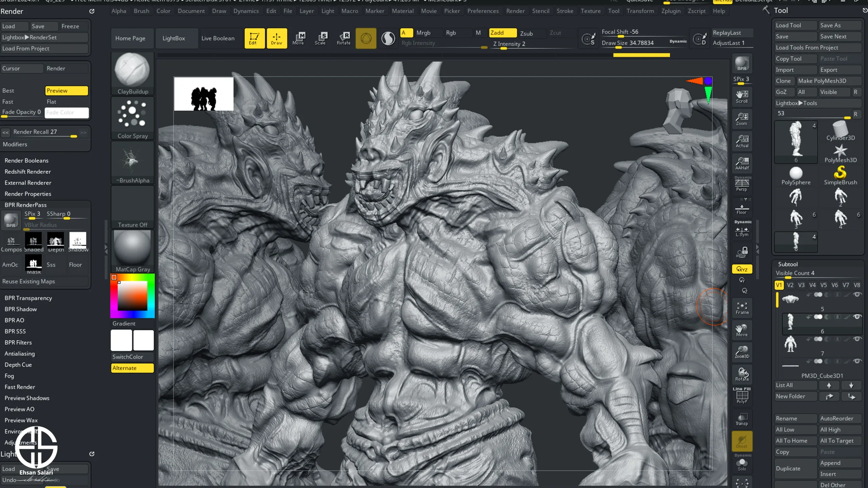This screenshot has height=488, width=868.
Task: Select the PolySphere tool
Action: (x=796, y=176)
